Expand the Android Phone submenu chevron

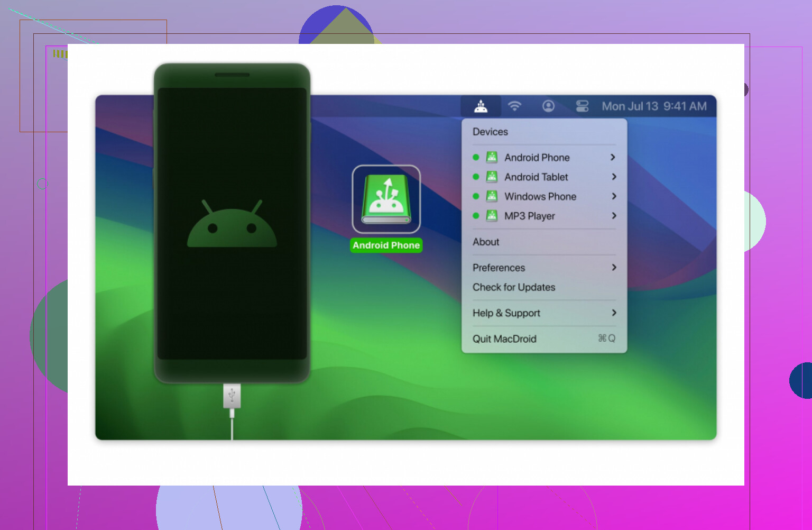613,157
